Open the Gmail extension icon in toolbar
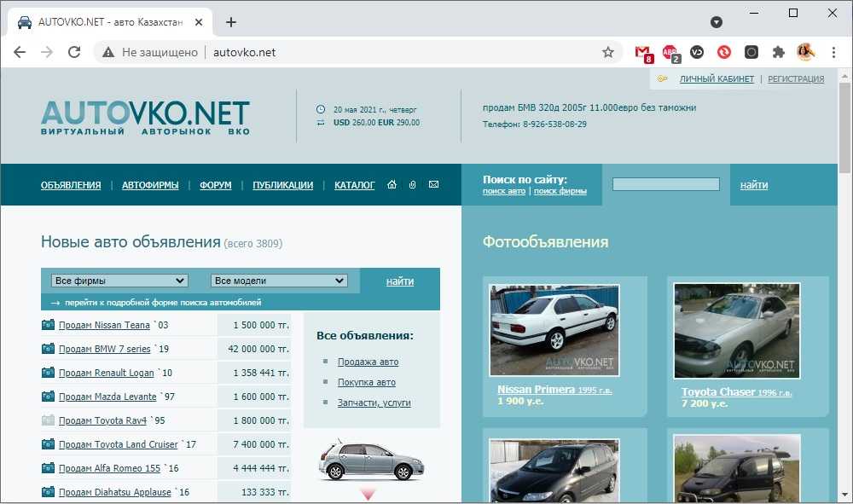The image size is (853, 504). click(x=643, y=52)
